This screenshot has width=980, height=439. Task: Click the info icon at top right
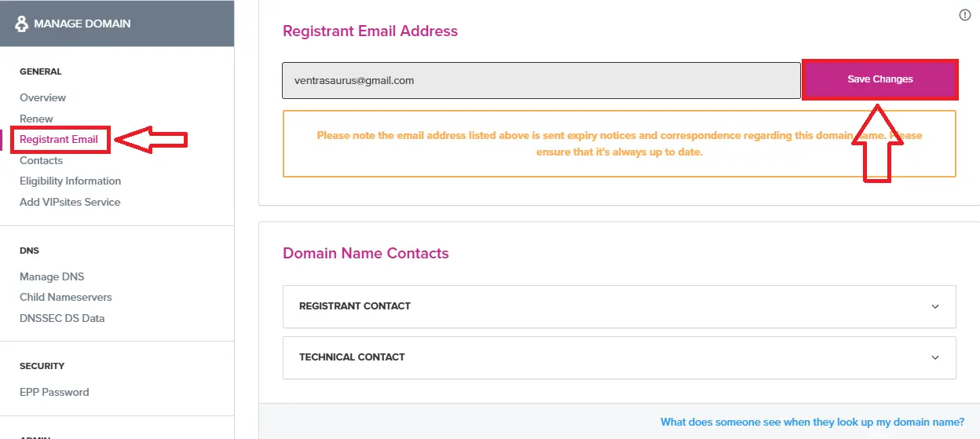(x=965, y=16)
